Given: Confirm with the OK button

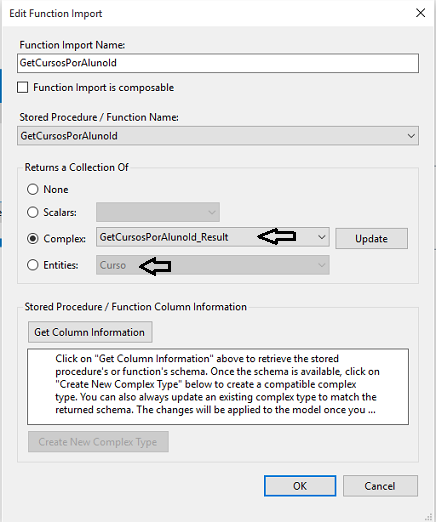Looking at the screenshot, I should (x=300, y=486).
